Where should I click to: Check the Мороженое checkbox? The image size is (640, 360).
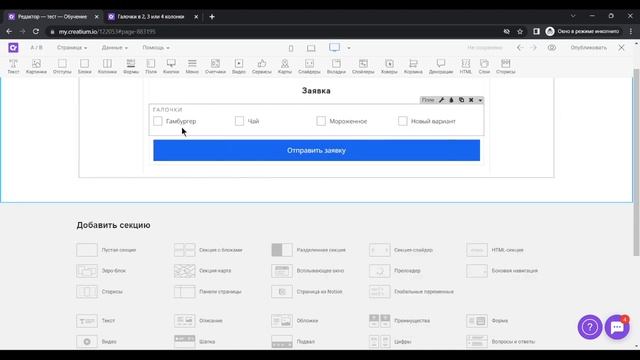click(321, 121)
